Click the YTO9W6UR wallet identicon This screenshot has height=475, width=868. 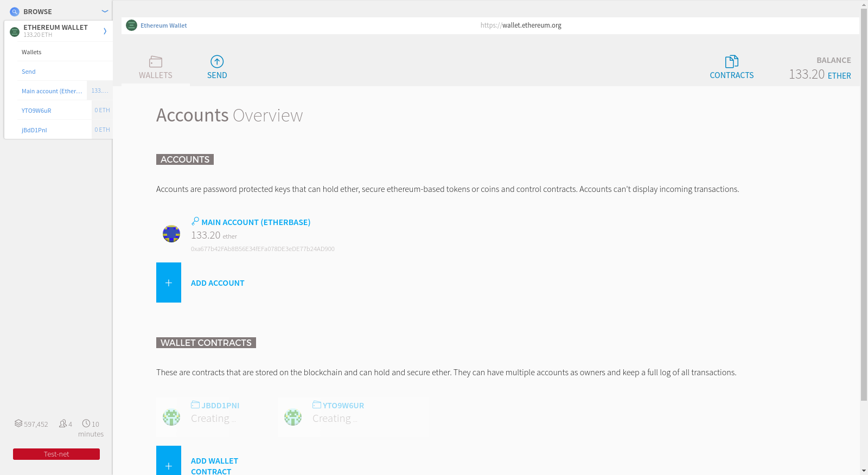293,417
